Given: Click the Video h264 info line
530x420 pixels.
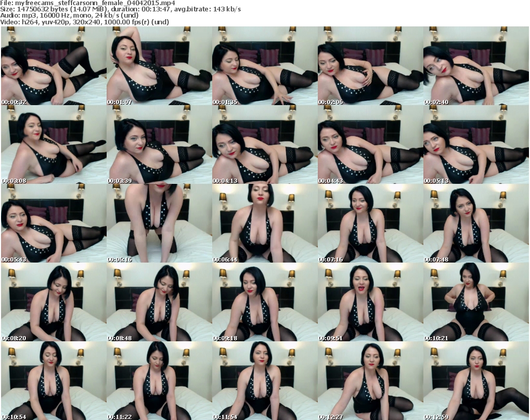Looking at the screenshot, I should tap(85, 22).
